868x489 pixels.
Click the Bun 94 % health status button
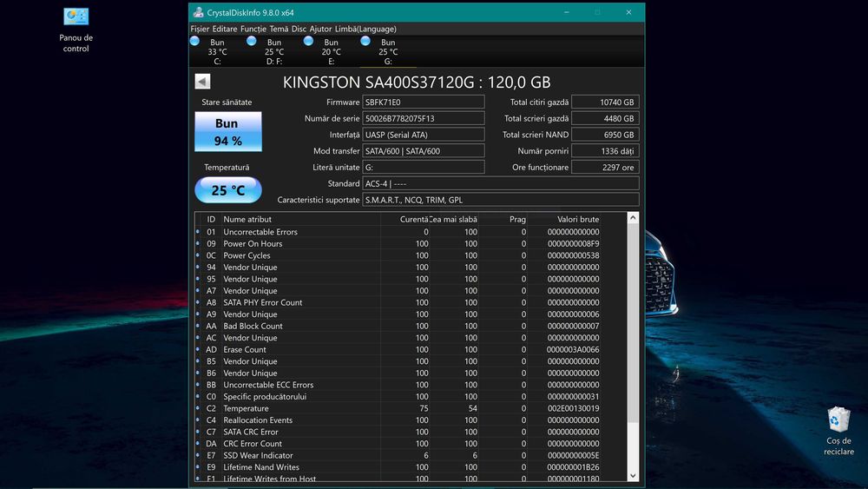click(x=227, y=132)
